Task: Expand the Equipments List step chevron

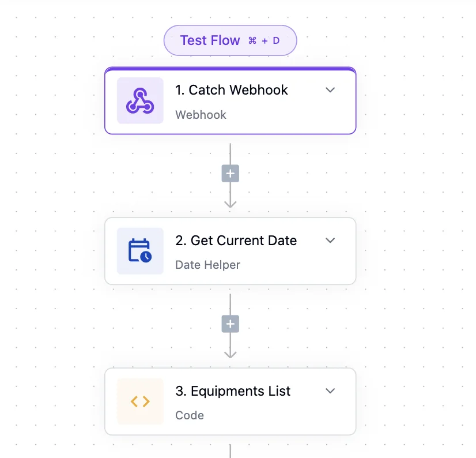Action: pyautogui.click(x=330, y=391)
